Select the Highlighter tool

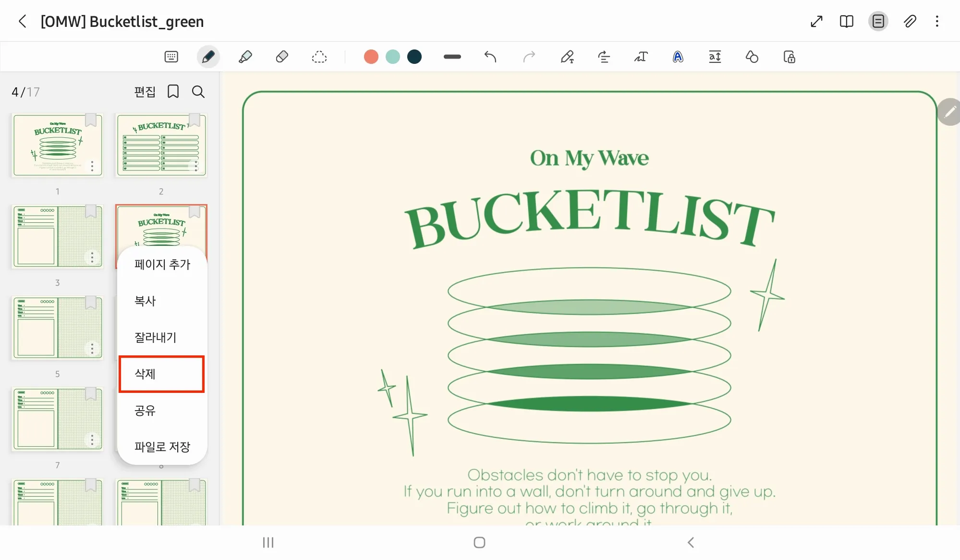pos(245,57)
